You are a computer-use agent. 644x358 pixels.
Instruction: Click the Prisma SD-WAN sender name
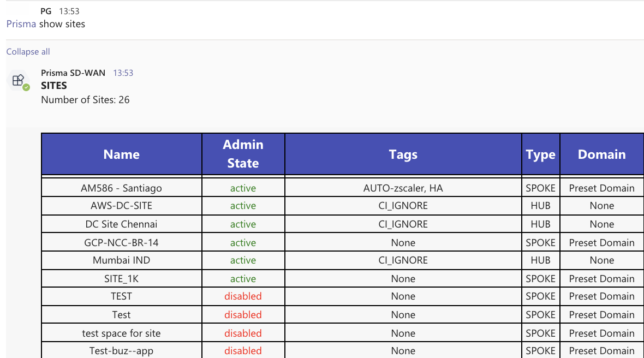tap(73, 73)
